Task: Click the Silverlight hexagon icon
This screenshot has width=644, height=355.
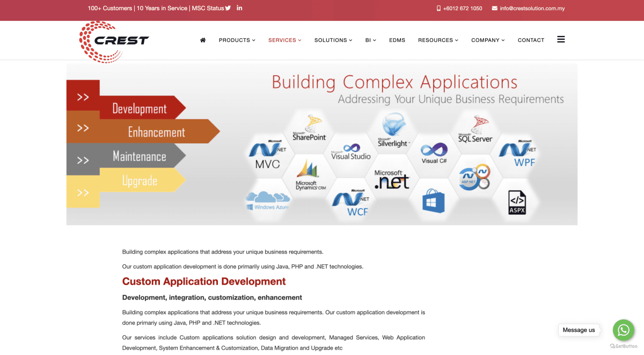Action: (x=393, y=129)
